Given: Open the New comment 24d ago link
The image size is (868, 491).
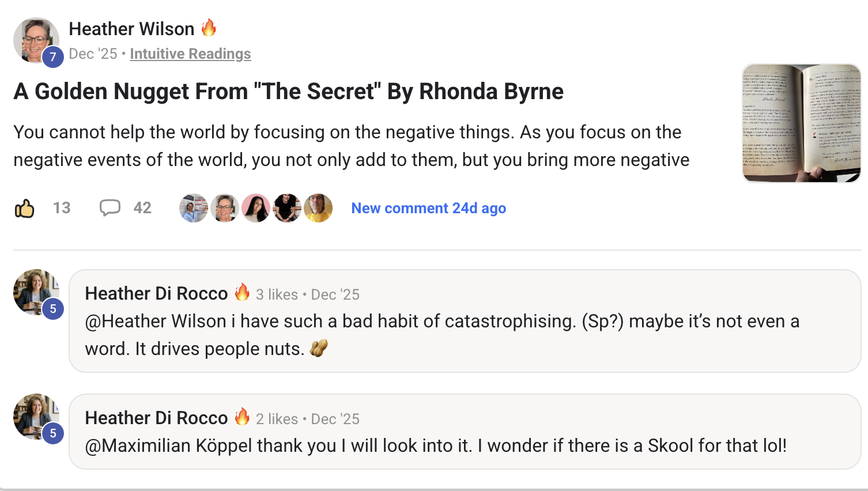Looking at the screenshot, I should pyautogui.click(x=428, y=208).
